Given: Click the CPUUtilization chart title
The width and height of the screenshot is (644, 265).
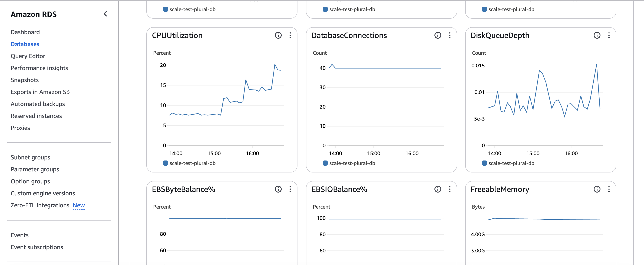Looking at the screenshot, I should tap(177, 35).
